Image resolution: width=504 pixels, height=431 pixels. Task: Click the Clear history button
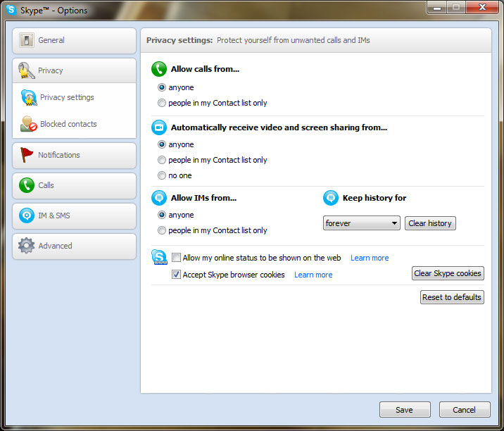pos(430,223)
